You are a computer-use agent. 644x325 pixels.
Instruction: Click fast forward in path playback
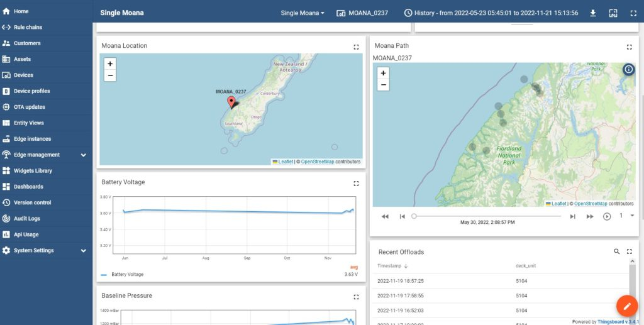pyautogui.click(x=590, y=216)
